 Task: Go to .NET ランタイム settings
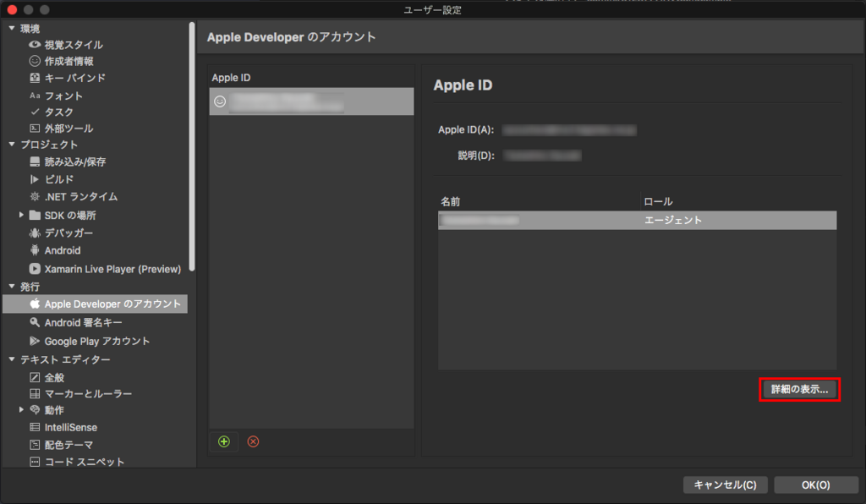tap(80, 196)
